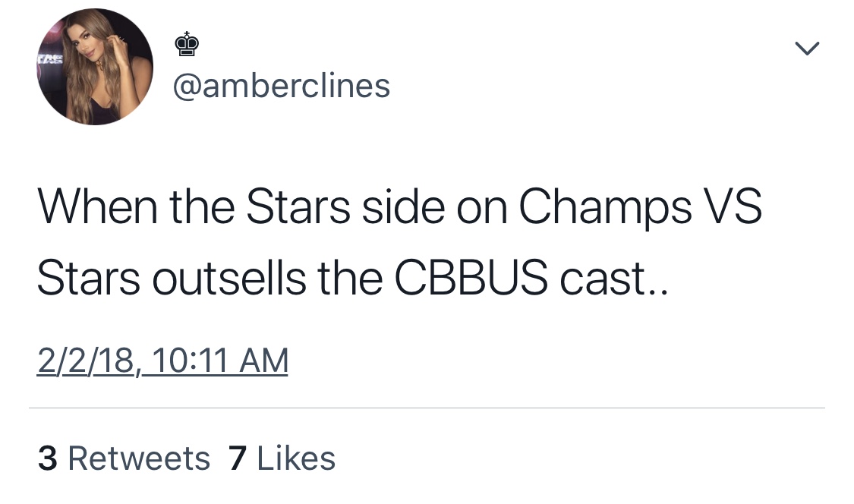Click the time portion 10:11 AM
Viewport: 854px width, 504px height.
219,361
